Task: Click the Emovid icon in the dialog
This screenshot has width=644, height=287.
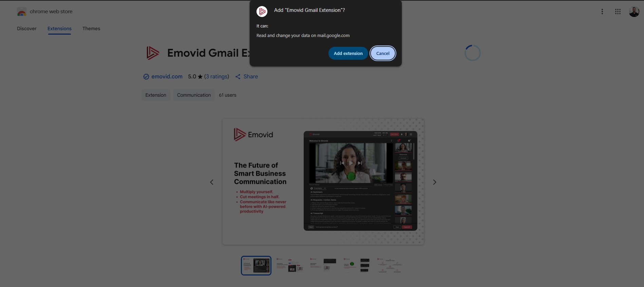Action: 262,12
